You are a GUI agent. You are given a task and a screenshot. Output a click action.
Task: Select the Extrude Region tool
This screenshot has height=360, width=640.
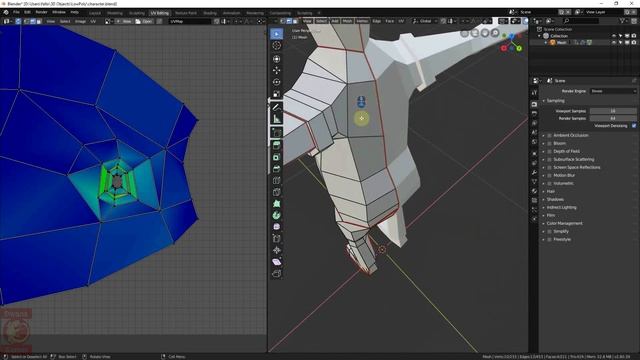[277, 145]
